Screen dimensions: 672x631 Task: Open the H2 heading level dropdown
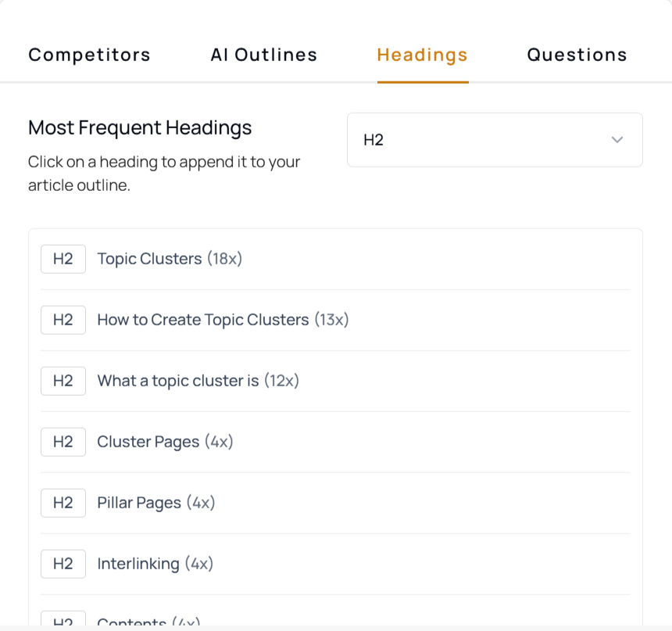click(494, 140)
